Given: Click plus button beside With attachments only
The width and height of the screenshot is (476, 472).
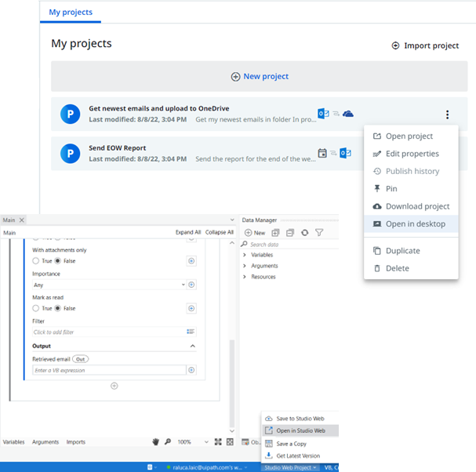Looking at the screenshot, I should (x=191, y=261).
